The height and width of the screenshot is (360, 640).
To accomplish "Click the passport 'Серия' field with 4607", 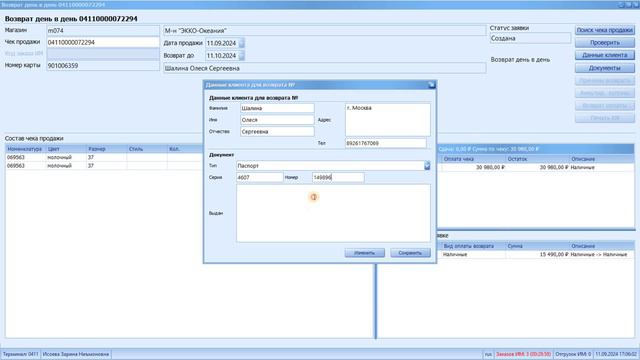I will click(260, 178).
